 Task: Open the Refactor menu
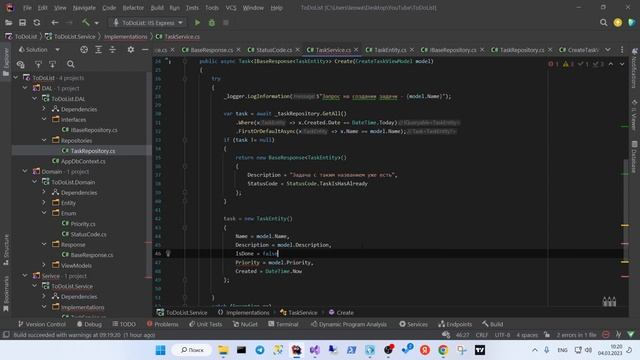pyautogui.click(x=133, y=8)
